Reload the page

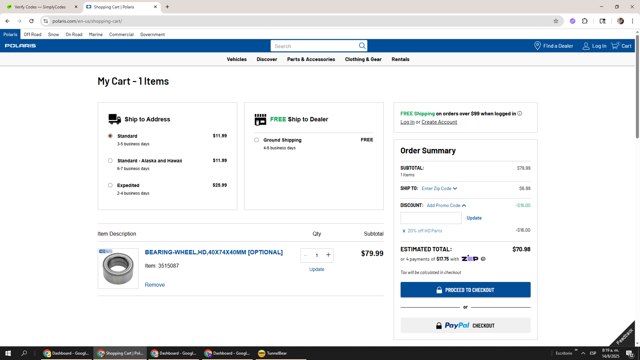pyautogui.click(x=31, y=21)
